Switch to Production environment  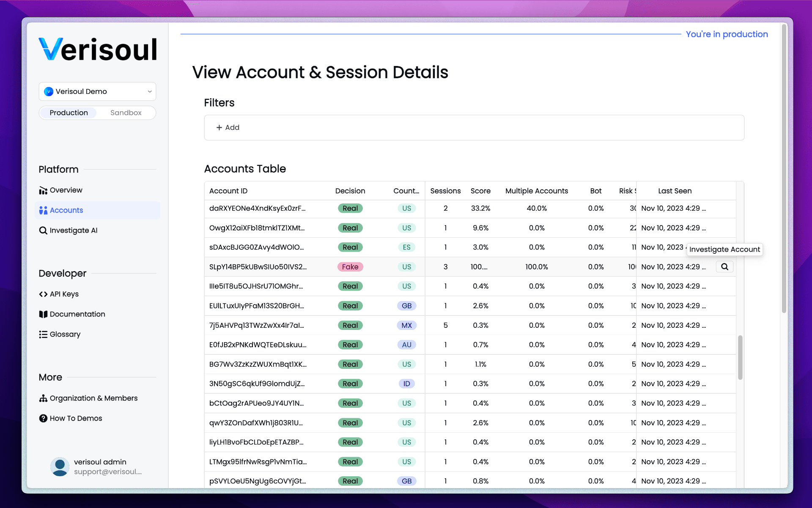point(69,113)
